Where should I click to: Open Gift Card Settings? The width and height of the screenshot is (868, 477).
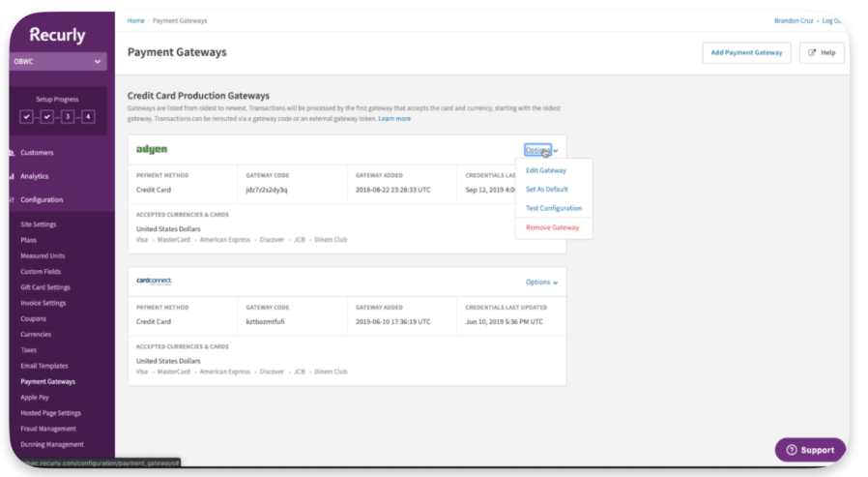[45, 287]
